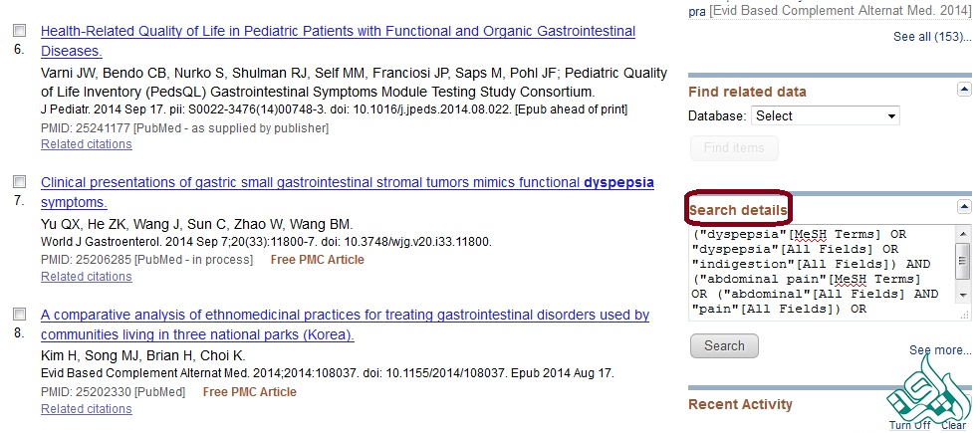The height and width of the screenshot is (433, 980).
Task: Tick the checkbox for result 7
Action: coord(19,182)
